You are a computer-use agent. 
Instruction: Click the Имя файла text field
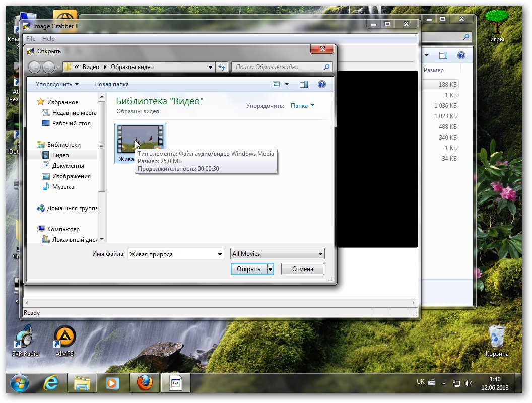pos(171,254)
